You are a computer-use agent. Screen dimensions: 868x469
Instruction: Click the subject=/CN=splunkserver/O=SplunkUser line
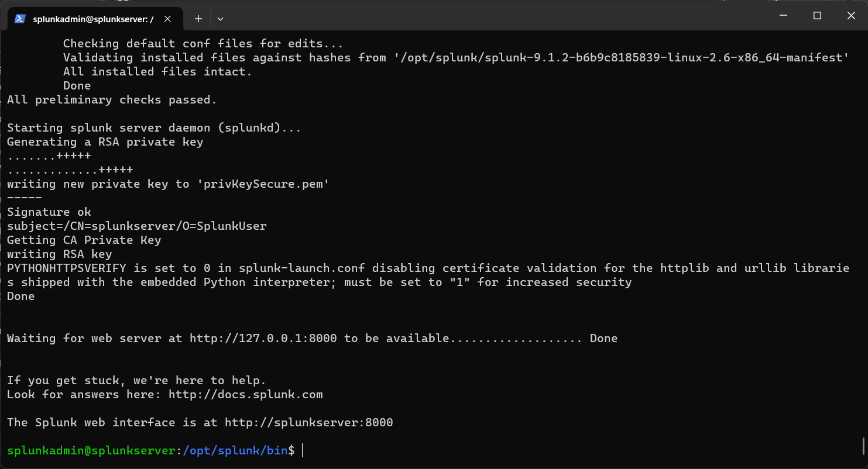click(x=137, y=226)
